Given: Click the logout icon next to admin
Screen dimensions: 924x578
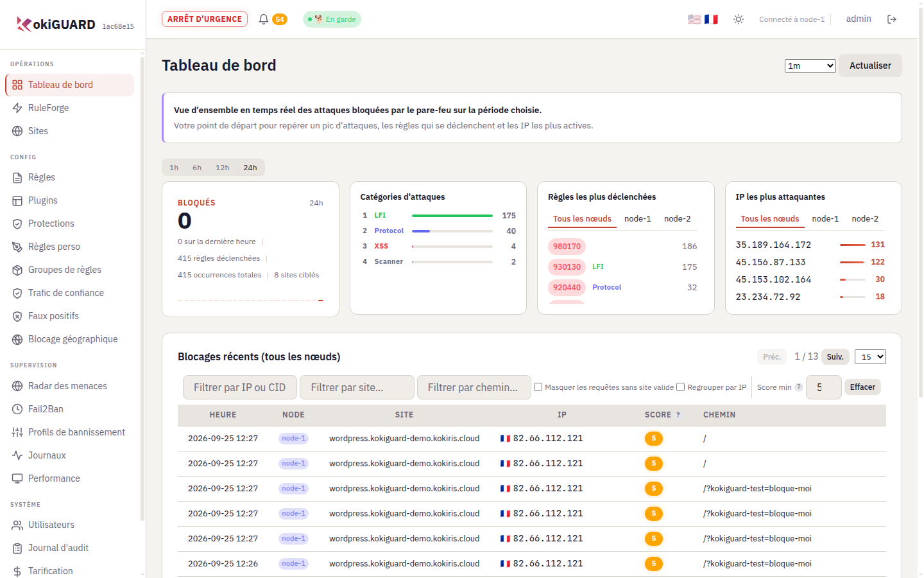Looking at the screenshot, I should 892,19.
